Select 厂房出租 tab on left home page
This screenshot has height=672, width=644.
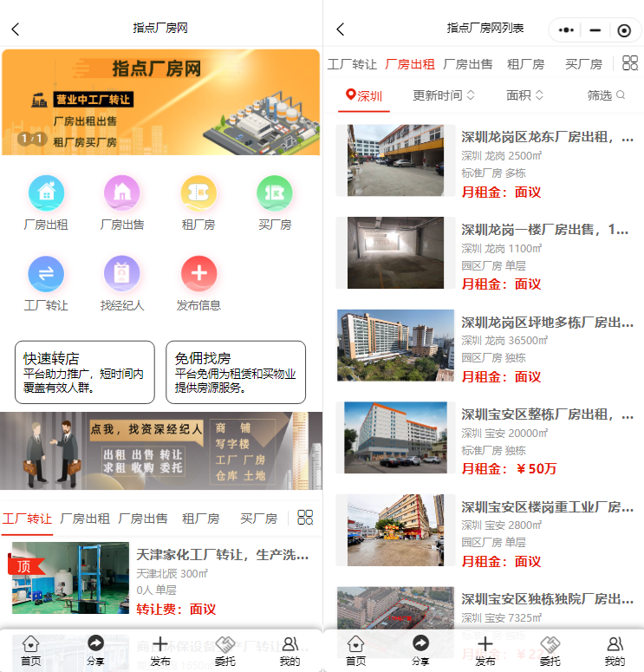[x=85, y=519]
